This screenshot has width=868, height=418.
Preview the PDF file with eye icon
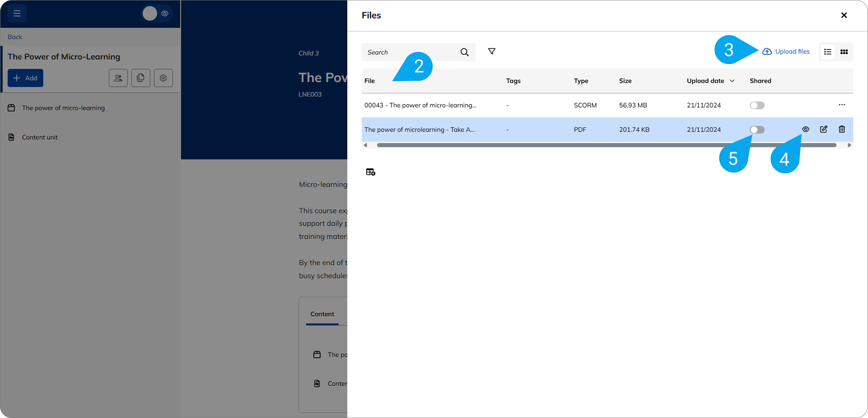click(x=806, y=129)
